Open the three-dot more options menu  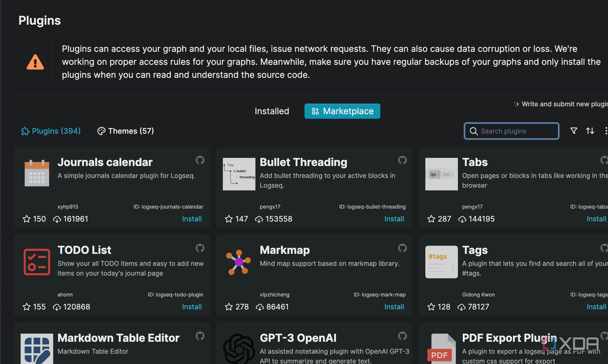point(606,131)
